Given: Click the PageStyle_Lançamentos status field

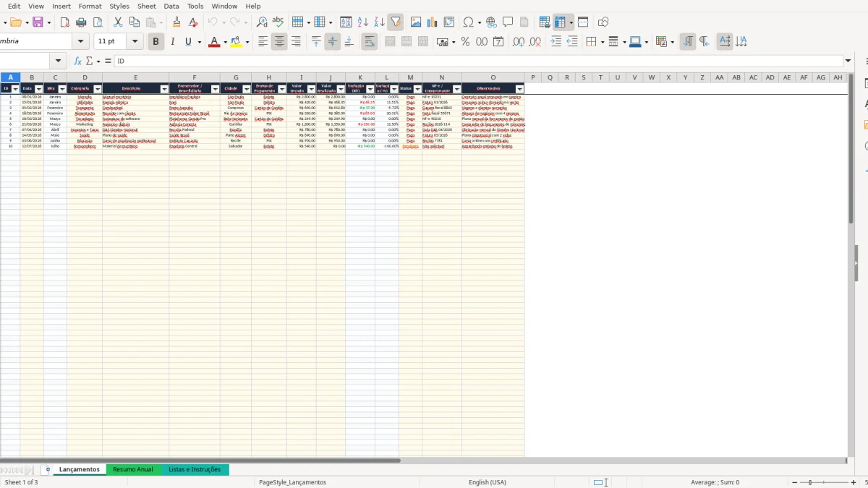Looking at the screenshot, I should point(292,482).
